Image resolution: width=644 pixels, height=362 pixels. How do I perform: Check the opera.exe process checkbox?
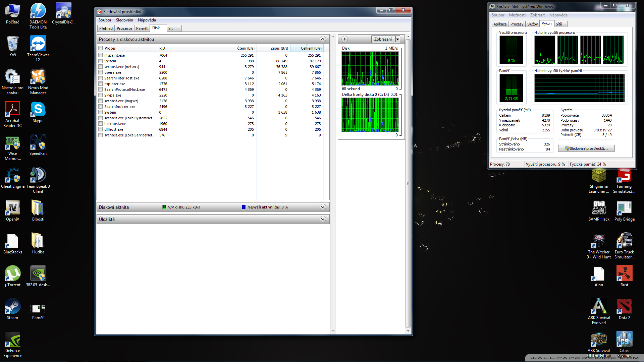point(100,72)
